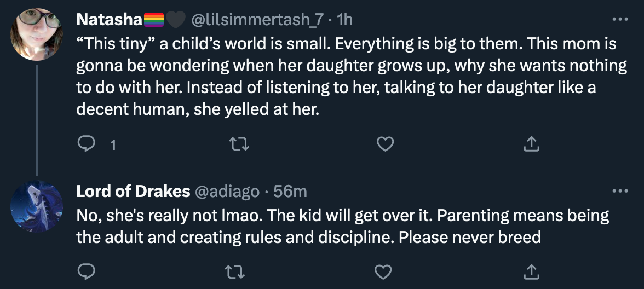Open more options on Lord of Drakes' tweet
The height and width of the screenshot is (289, 644).
[x=620, y=191]
